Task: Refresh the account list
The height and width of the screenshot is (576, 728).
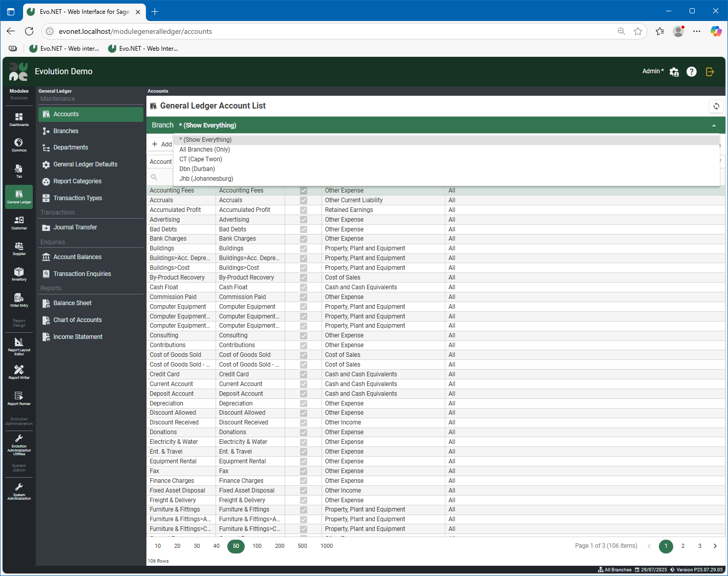Action: pyautogui.click(x=716, y=106)
